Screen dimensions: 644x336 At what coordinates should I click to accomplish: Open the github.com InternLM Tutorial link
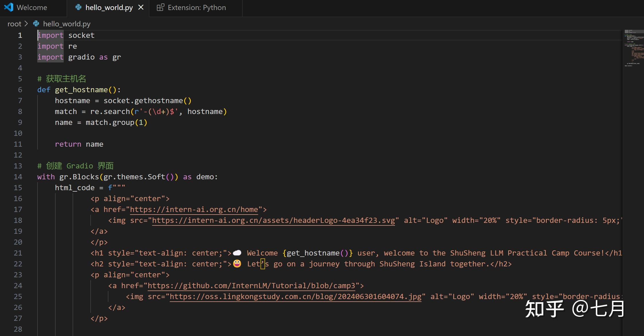point(251,286)
